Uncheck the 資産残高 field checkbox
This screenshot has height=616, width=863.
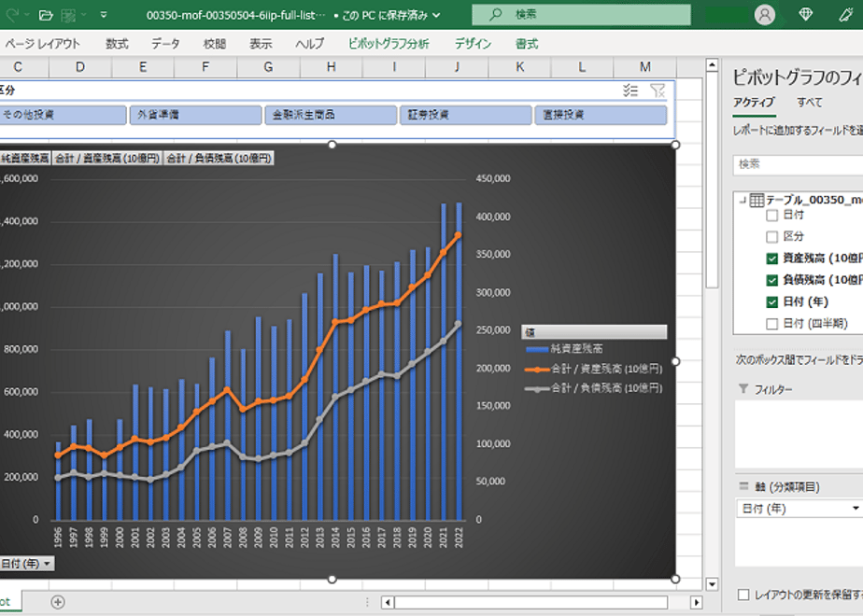772,259
